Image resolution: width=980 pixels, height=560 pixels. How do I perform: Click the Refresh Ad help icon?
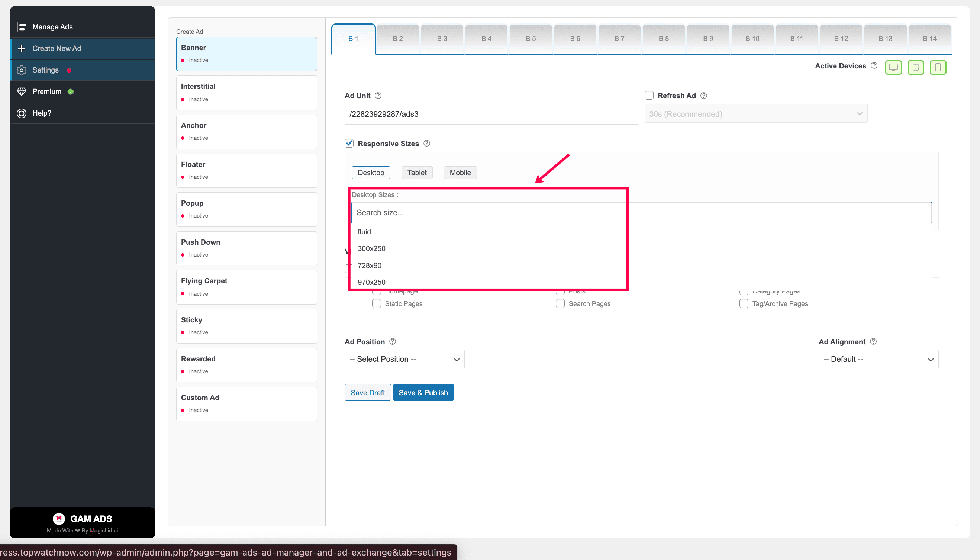[x=703, y=96]
